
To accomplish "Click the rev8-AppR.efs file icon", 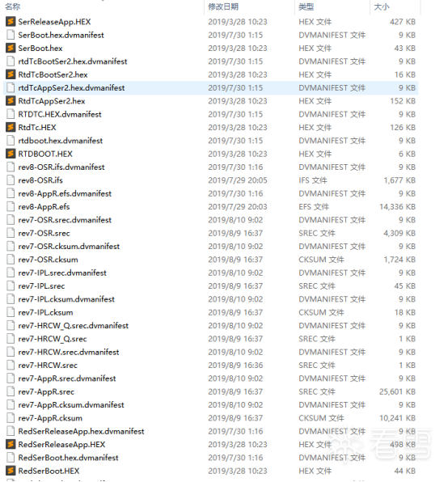I will (11, 206).
